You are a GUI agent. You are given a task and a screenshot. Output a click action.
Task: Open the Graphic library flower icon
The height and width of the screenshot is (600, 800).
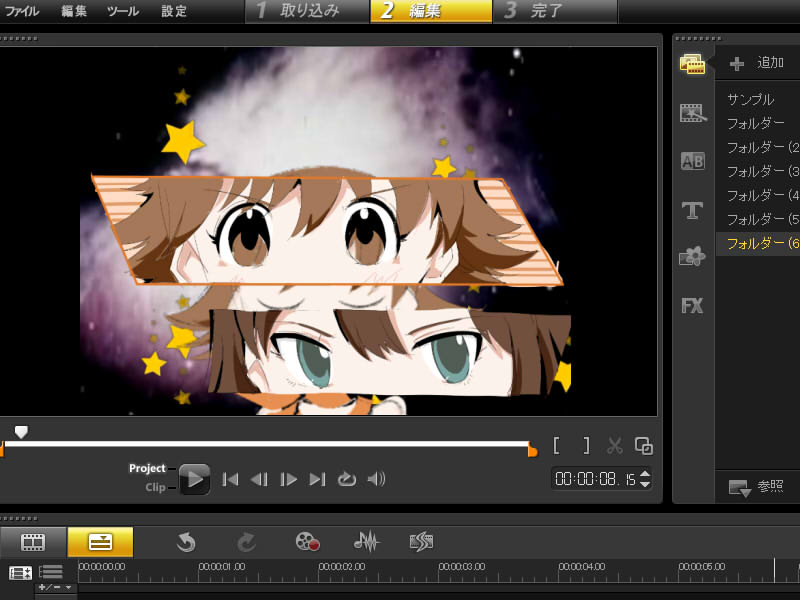[x=692, y=256]
